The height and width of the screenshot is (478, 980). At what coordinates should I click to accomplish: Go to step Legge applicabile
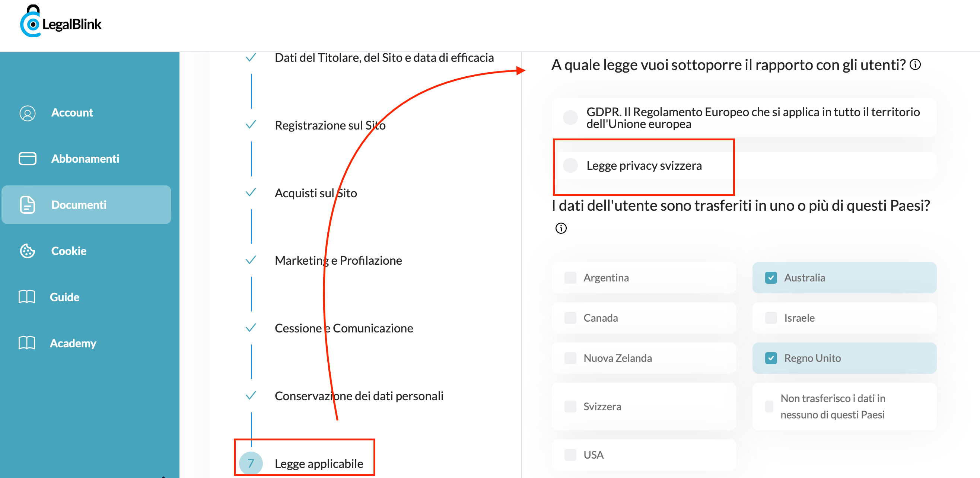(x=319, y=463)
